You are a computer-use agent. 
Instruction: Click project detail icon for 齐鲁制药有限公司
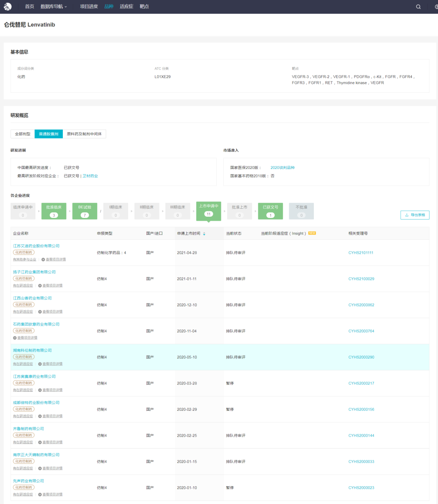click(40, 442)
